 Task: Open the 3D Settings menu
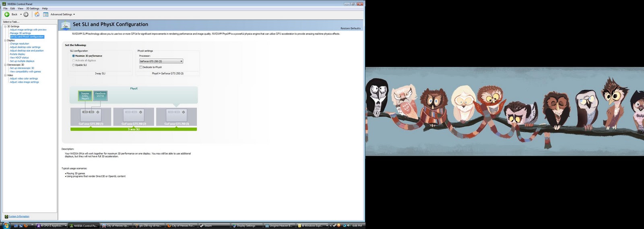click(x=33, y=8)
